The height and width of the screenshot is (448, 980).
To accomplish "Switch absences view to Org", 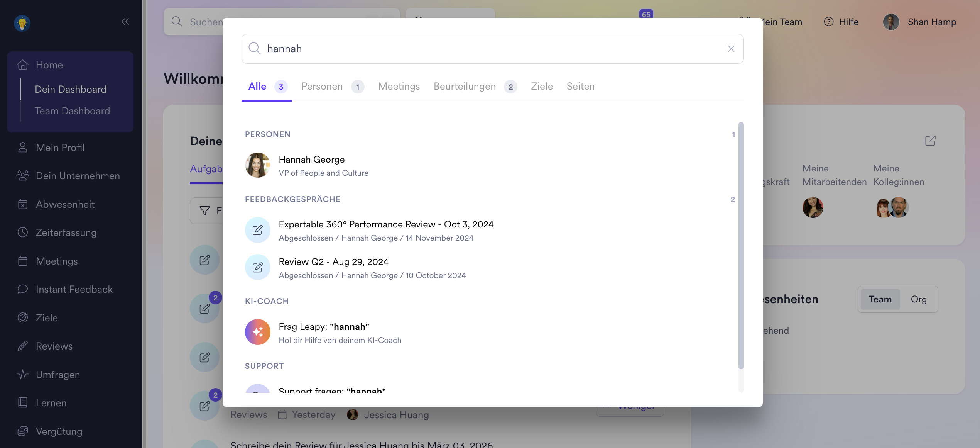I will [918, 299].
